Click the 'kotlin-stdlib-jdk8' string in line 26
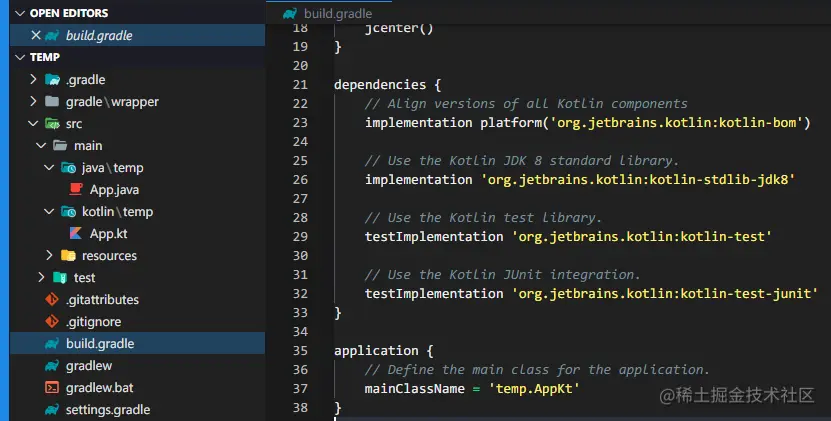The width and height of the screenshot is (831, 421). pos(719,180)
